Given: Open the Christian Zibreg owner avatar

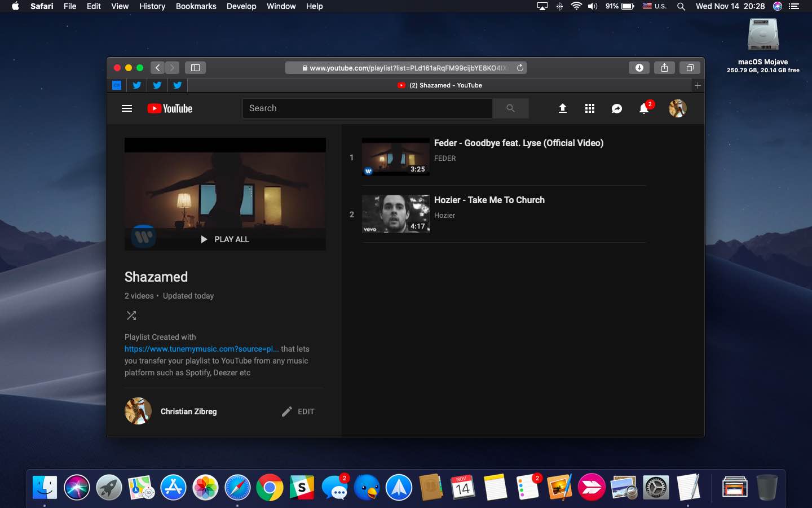Looking at the screenshot, I should [x=138, y=411].
